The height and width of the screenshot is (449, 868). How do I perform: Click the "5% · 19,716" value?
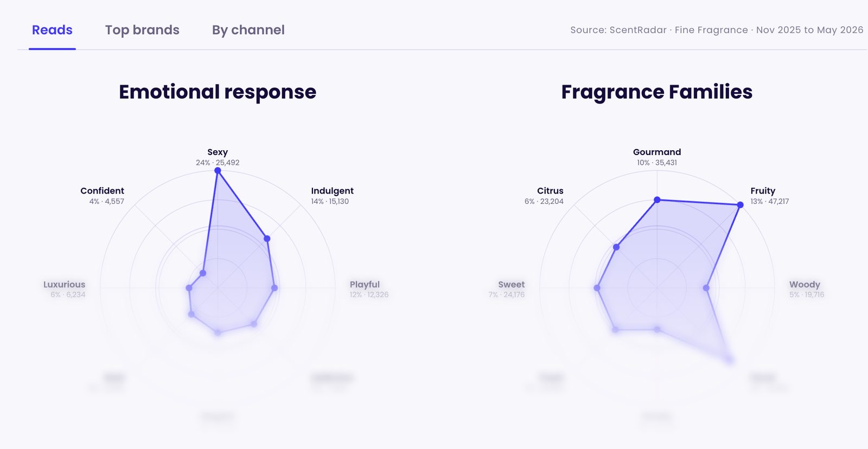pyautogui.click(x=807, y=294)
